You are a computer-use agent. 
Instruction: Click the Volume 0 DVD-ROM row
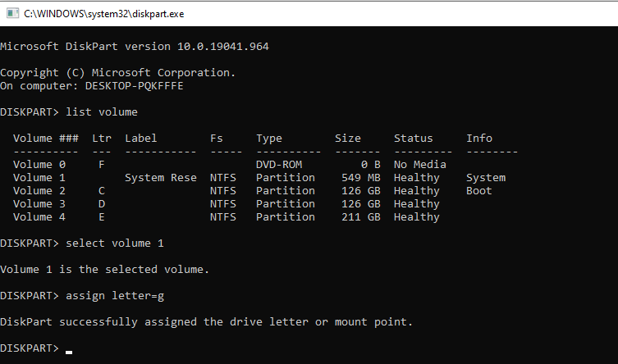[39, 164]
